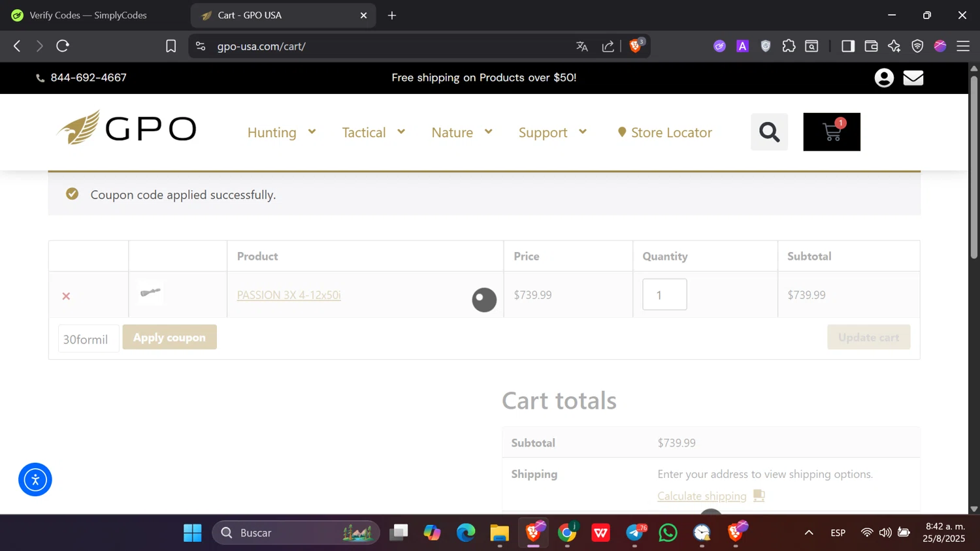Open Leo AI sparkle icon

click(894, 46)
